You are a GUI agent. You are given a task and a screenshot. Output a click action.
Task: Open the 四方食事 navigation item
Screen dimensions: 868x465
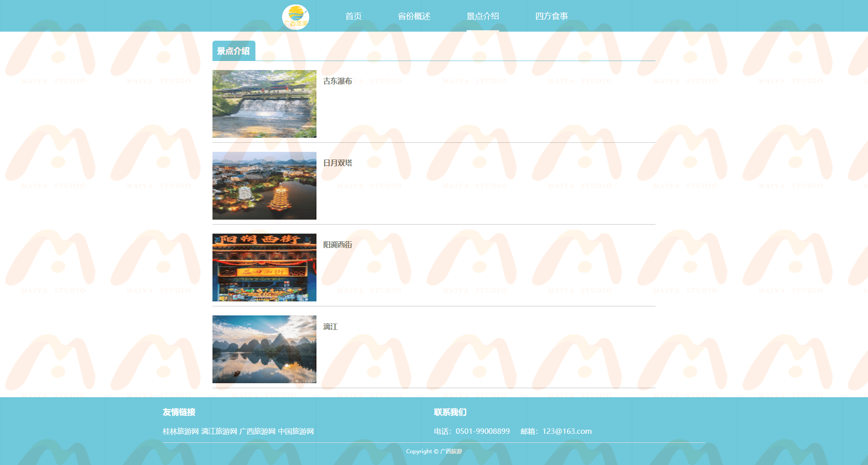click(551, 16)
